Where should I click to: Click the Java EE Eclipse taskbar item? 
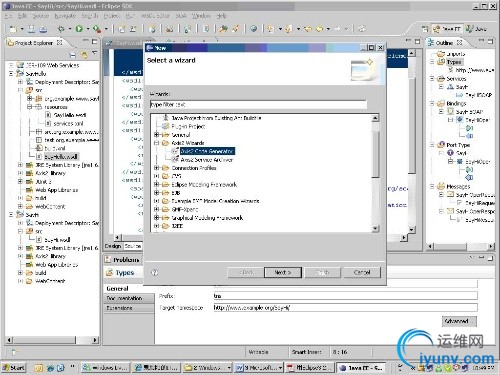[361, 368]
